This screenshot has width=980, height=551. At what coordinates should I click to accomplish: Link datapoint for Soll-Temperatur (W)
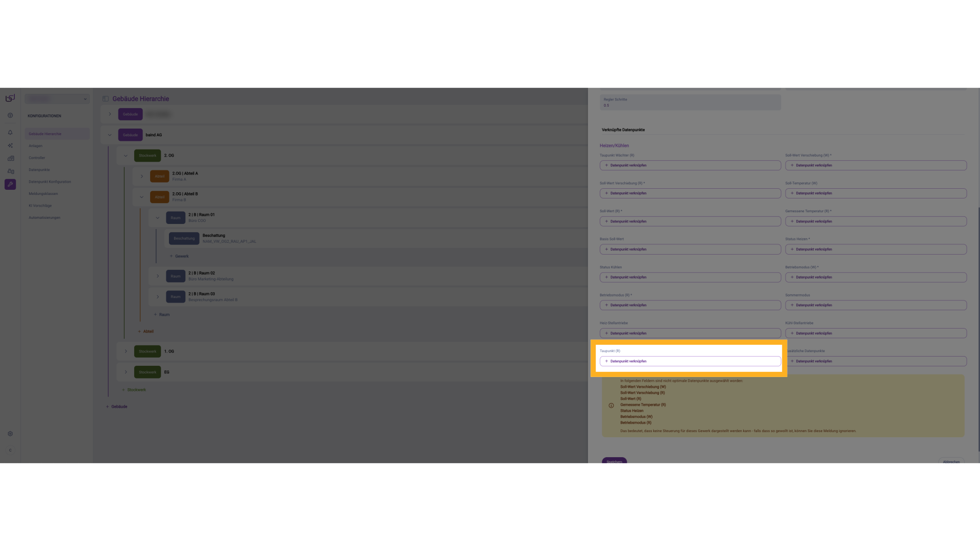[x=875, y=193]
